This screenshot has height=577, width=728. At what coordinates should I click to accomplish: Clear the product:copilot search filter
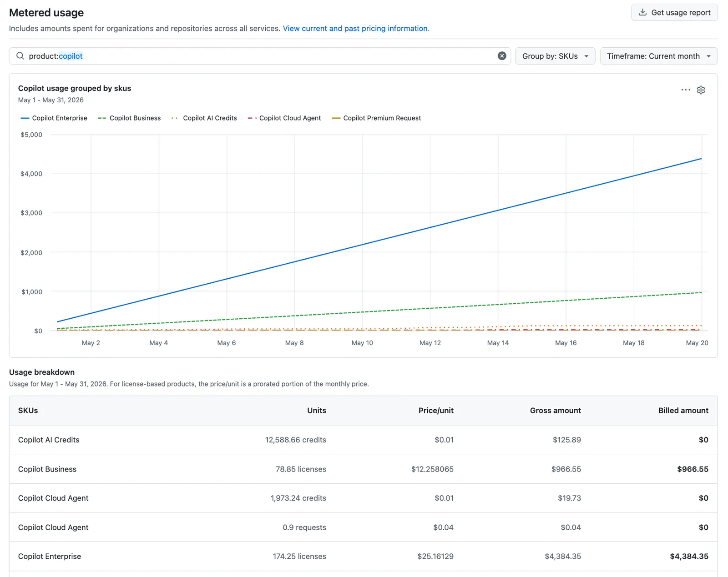tap(502, 56)
